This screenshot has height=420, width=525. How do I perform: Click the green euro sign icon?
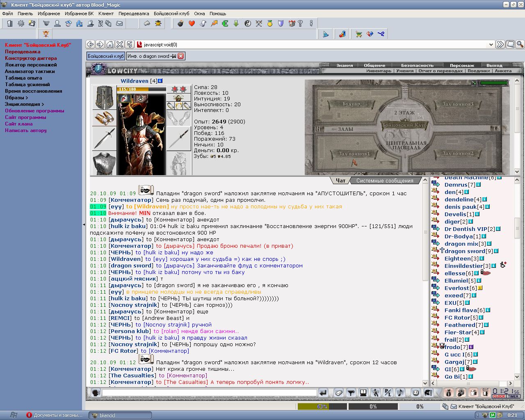(x=225, y=23)
